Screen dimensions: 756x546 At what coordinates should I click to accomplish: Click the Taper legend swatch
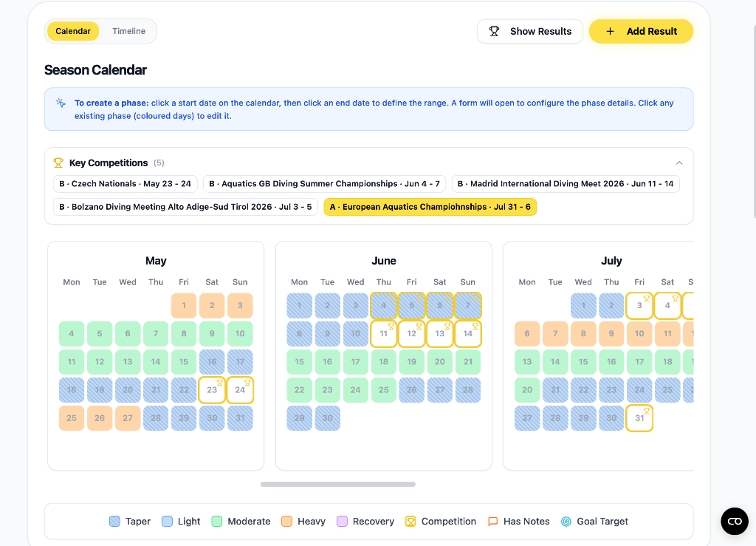point(114,522)
